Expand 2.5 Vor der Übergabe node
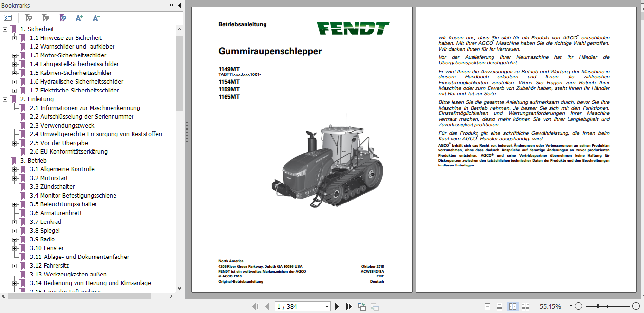The height and width of the screenshot is (313, 644). 15,143
